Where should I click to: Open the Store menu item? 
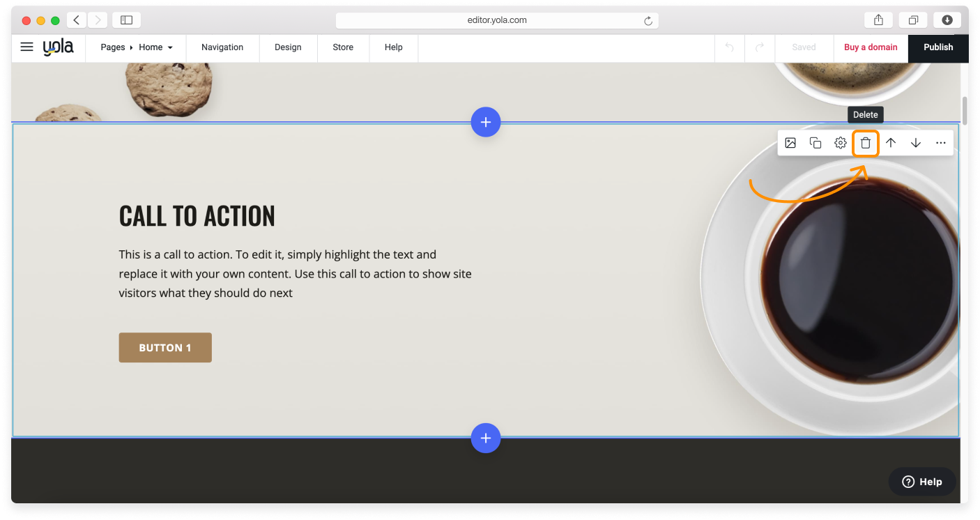pos(343,47)
